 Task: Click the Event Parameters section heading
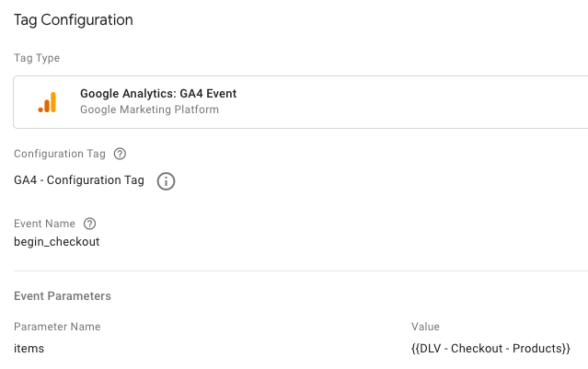[x=63, y=295]
